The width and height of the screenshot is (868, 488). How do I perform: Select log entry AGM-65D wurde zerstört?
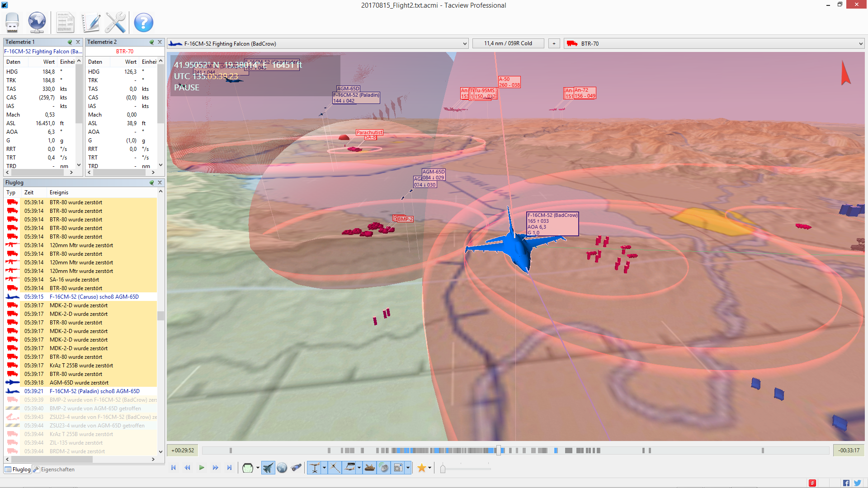click(x=80, y=383)
